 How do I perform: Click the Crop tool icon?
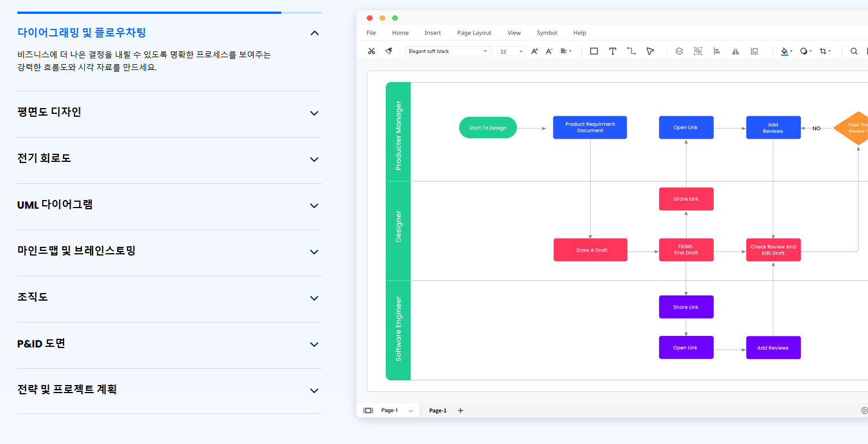point(823,51)
